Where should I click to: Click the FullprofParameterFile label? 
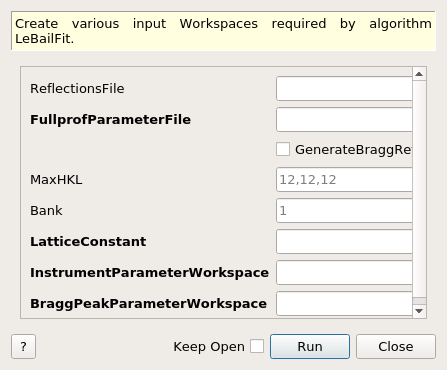click(110, 120)
